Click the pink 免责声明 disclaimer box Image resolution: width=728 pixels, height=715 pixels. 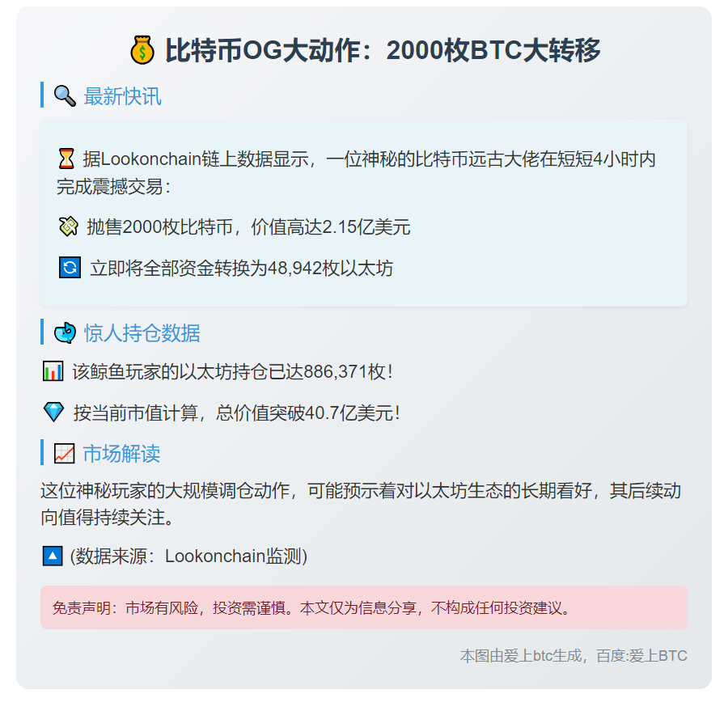pyautogui.click(x=364, y=607)
